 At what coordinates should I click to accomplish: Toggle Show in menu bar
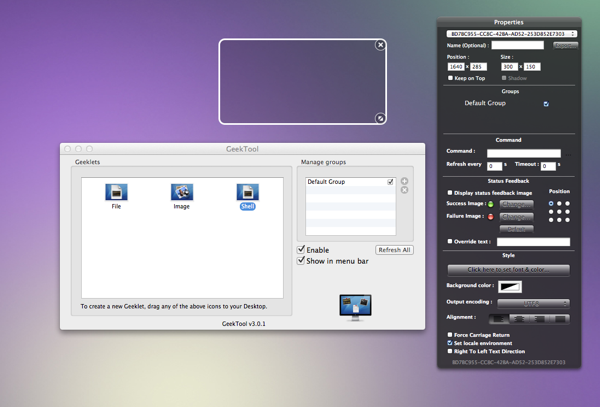(301, 260)
